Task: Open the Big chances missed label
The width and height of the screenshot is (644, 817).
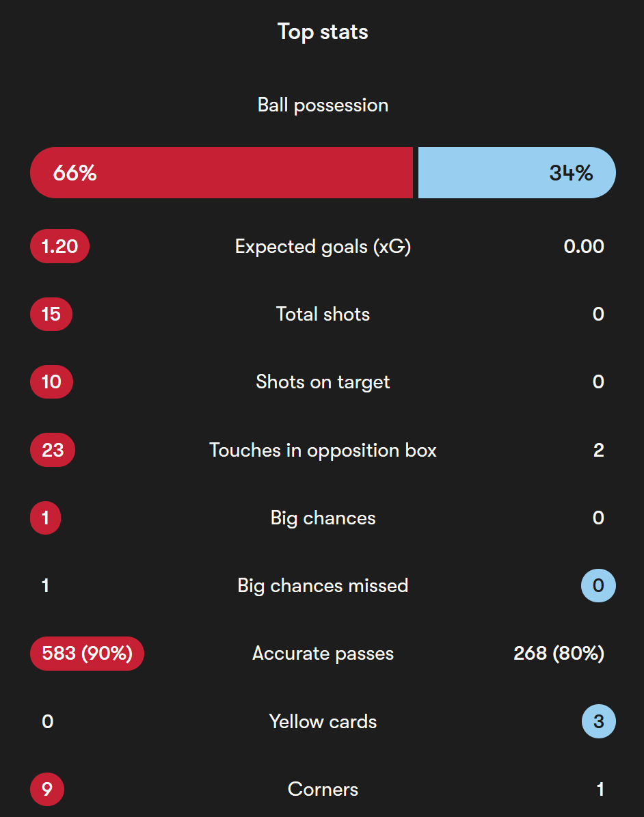Action: 323,586
